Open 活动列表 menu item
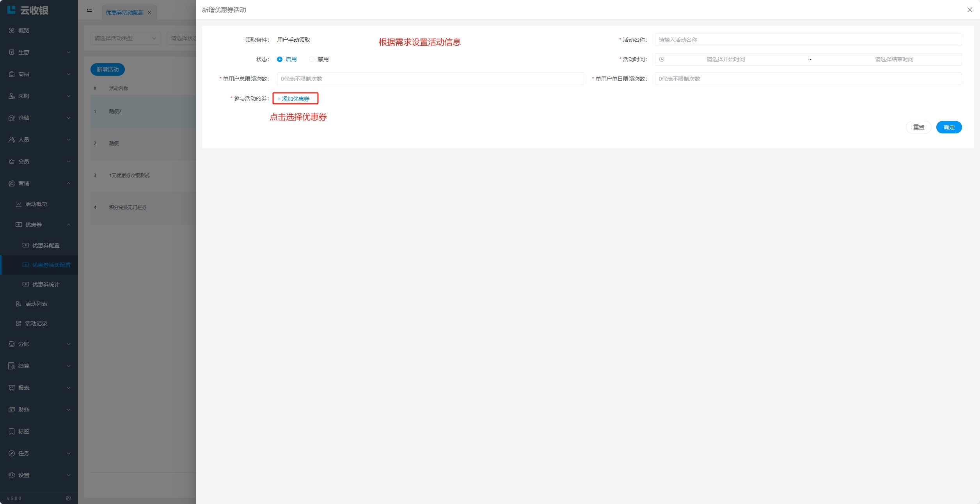This screenshot has height=504, width=980. click(x=36, y=304)
